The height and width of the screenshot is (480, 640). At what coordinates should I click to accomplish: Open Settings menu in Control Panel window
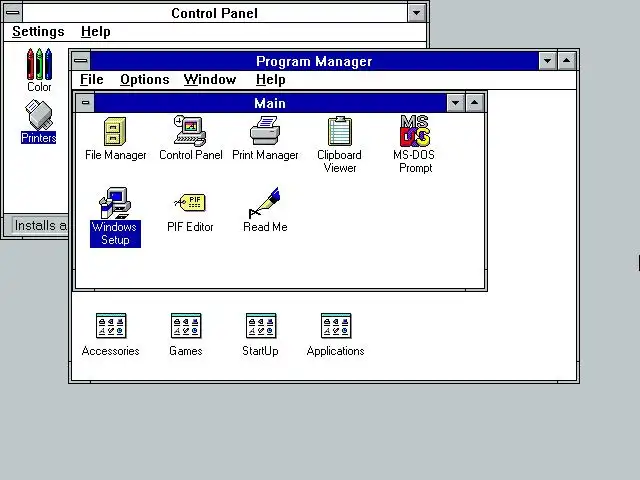click(x=38, y=32)
